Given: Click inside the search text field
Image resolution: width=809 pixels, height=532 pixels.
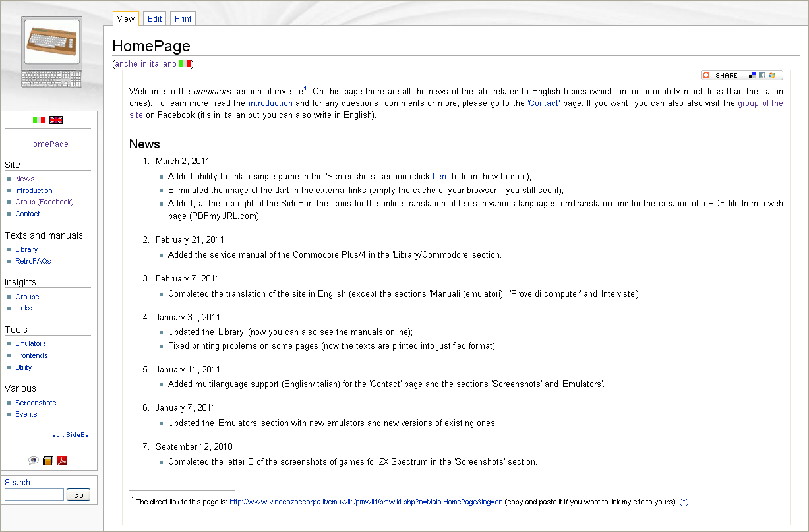Looking at the screenshot, I should click(x=34, y=495).
